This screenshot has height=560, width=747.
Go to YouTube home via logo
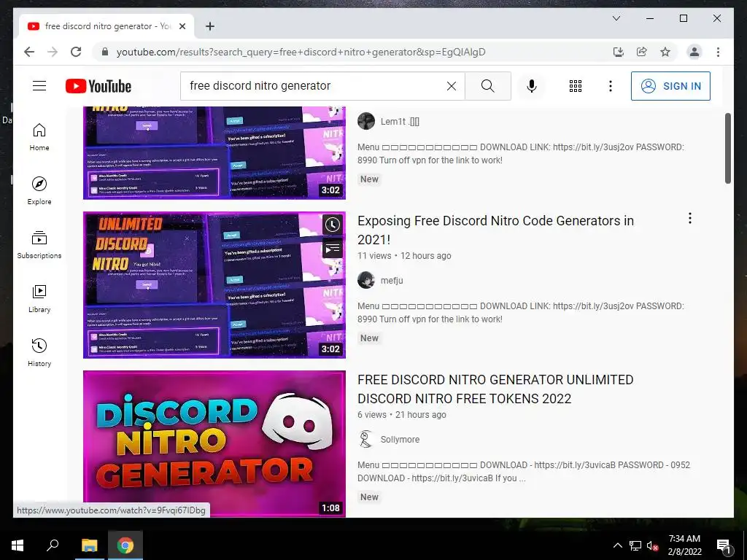click(98, 86)
